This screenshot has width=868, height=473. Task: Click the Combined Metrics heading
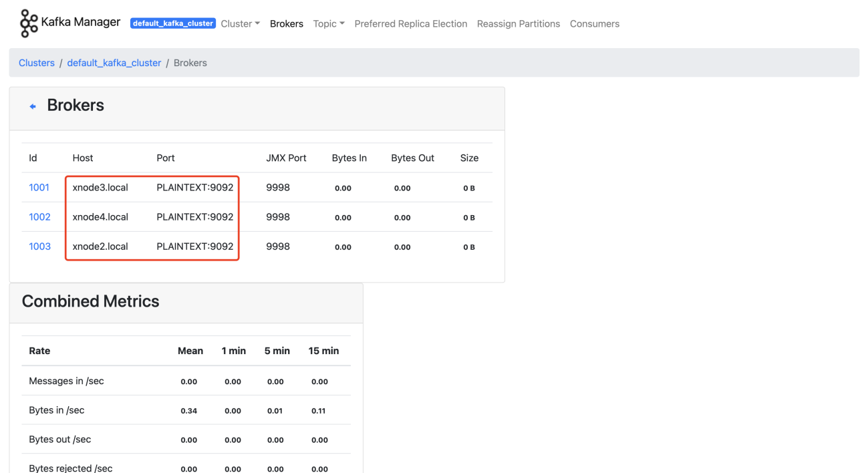(91, 301)
